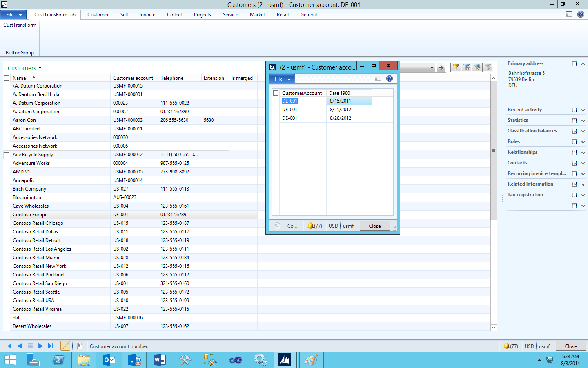Switch to the Invoice ribbon tab
Screen dimensions: 588x368
(x=147, y=15)
